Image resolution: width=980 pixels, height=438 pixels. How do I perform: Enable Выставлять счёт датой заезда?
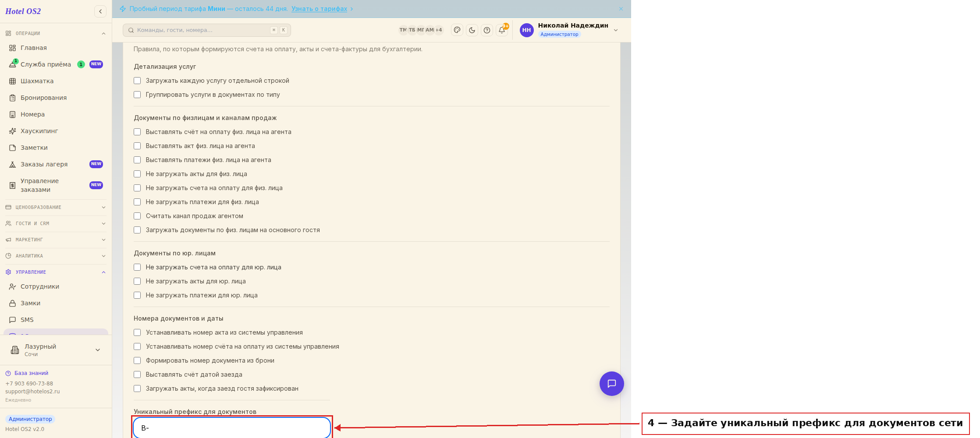click(x=137, y=374)
